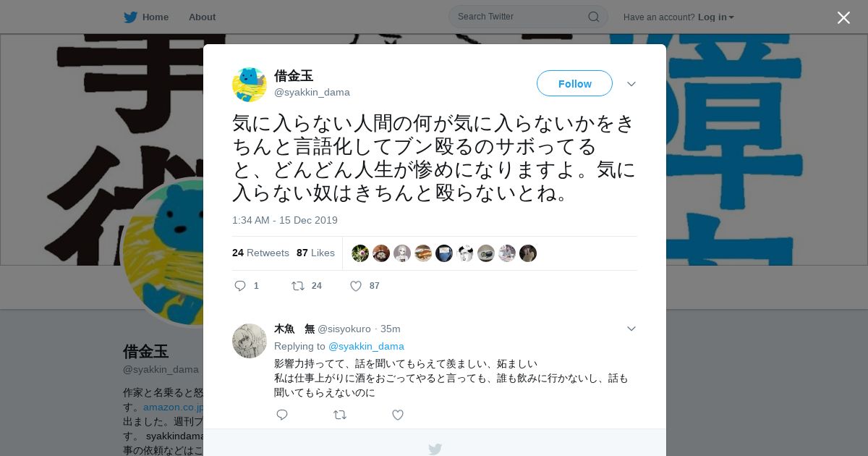This screenshot has height=456, width=868.
Task: Click the reply icon under main tweet
Action: (x=241, y=286)
